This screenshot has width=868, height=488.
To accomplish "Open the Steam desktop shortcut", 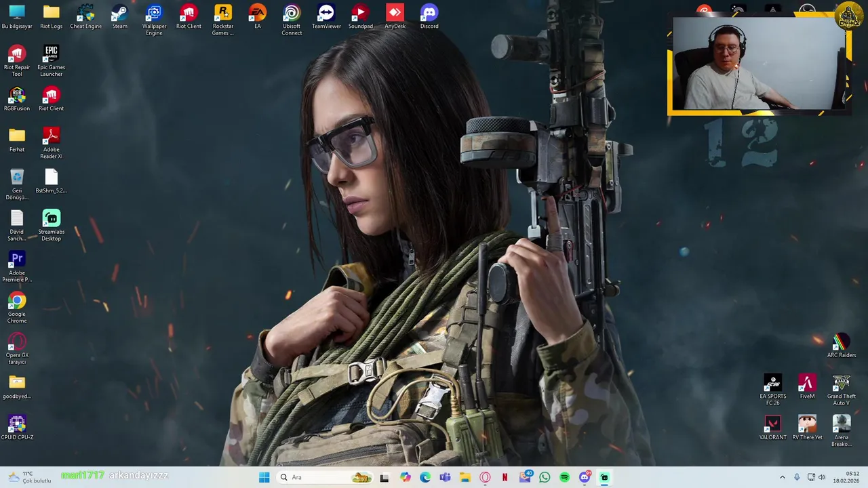I will coord(119,17).
